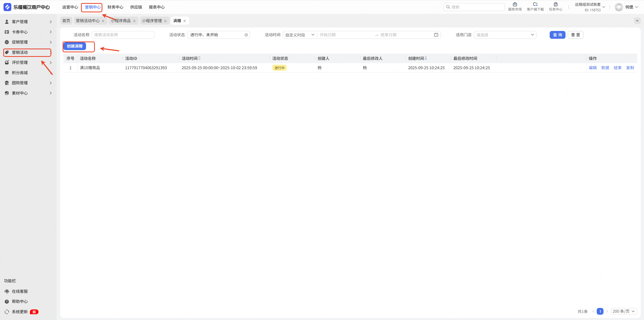Open the 自定义时段 time type dropdown
The height and width of the screenshot is (320, 644).
[300, 35]
